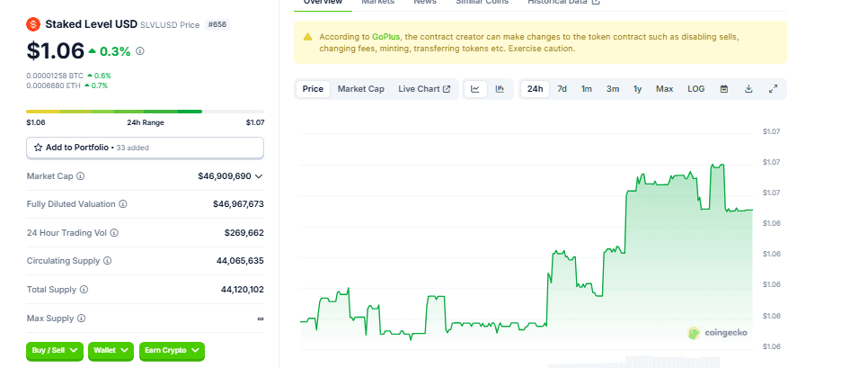This screenshot has width=868, height=368.
Task: Click the 0.00001258 BTC price text
Action: pos(56,76)
